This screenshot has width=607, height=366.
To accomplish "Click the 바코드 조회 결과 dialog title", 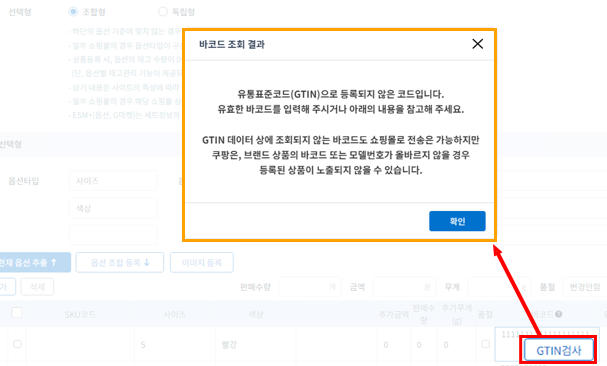I will pyautogui.click(x=231, y=45).
